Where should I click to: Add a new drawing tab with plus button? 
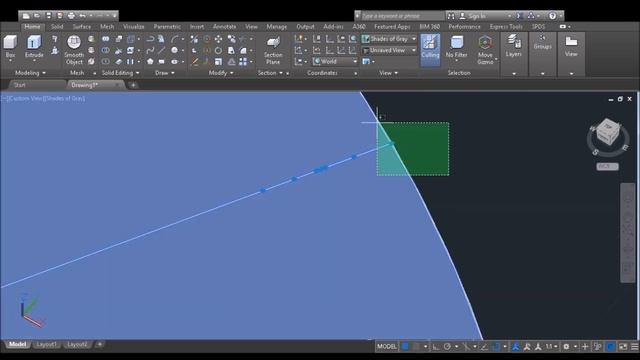point(133,85)
